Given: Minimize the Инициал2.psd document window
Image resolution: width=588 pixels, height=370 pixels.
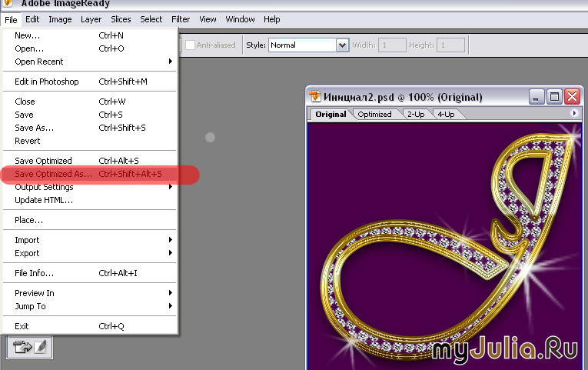Looking at the screenshot, I should 537,97.
